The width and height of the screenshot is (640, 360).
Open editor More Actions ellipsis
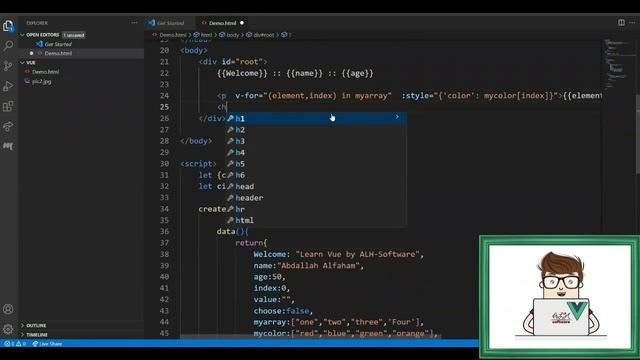[x=632, y=23]
